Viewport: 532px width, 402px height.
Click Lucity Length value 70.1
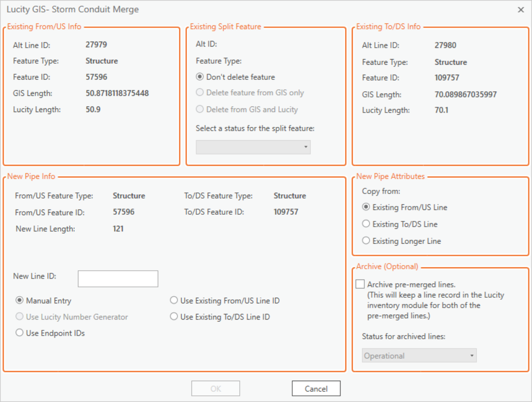point(441,110)
